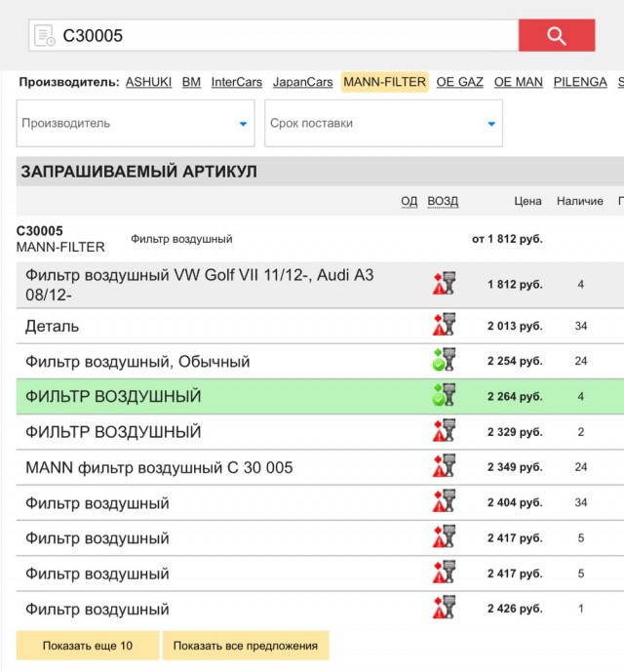The width and height of the screenshot is (624, 672).
Task: Open the Производитель dropdown
Action: 136,124
